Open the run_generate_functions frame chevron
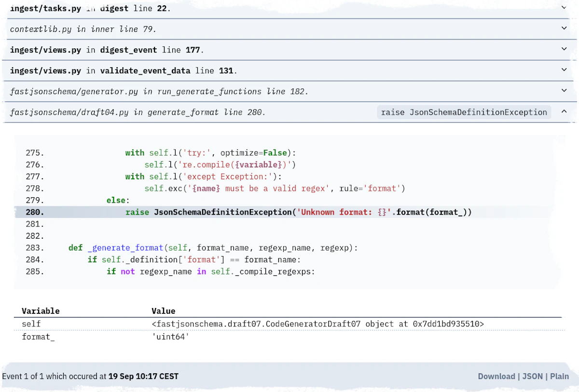This screenshot has width=579, height=392. (564, 91)
